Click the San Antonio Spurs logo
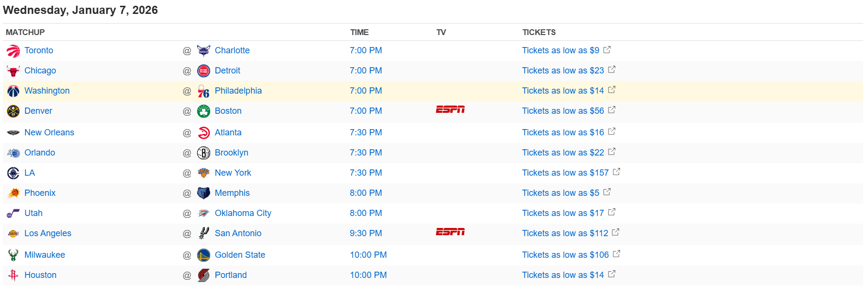The width and height of the screenshot is (868, 300). (203, 234)
